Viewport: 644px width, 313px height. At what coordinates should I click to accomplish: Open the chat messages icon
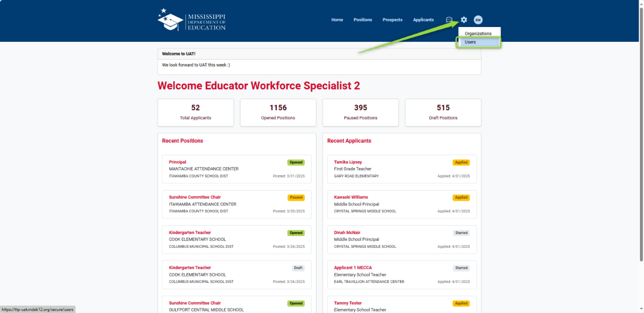(x=449, y=20)
